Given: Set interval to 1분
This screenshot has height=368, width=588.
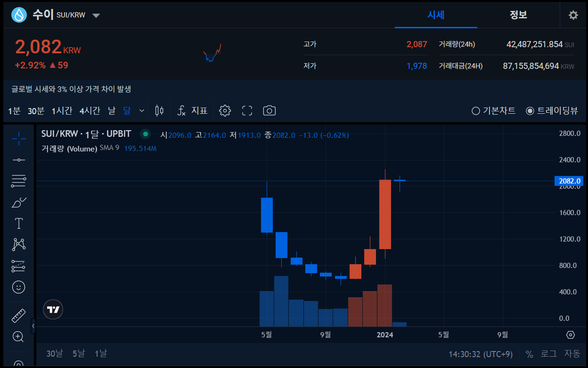Looking at the screenshot, I should (x=14, y=111).
